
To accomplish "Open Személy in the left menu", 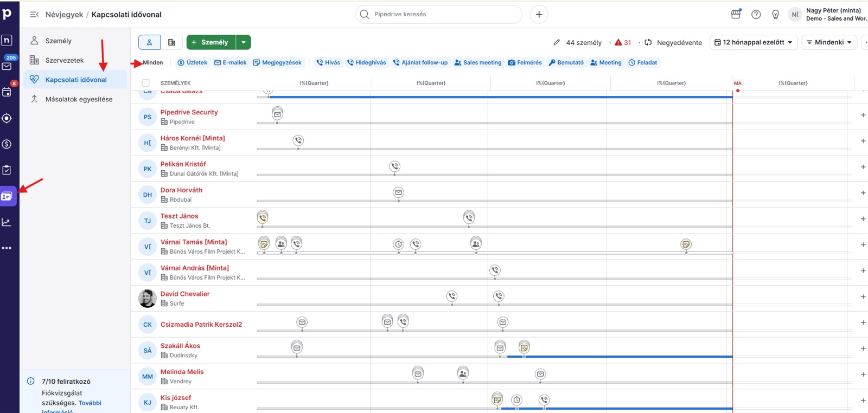I will click(75, 41).
